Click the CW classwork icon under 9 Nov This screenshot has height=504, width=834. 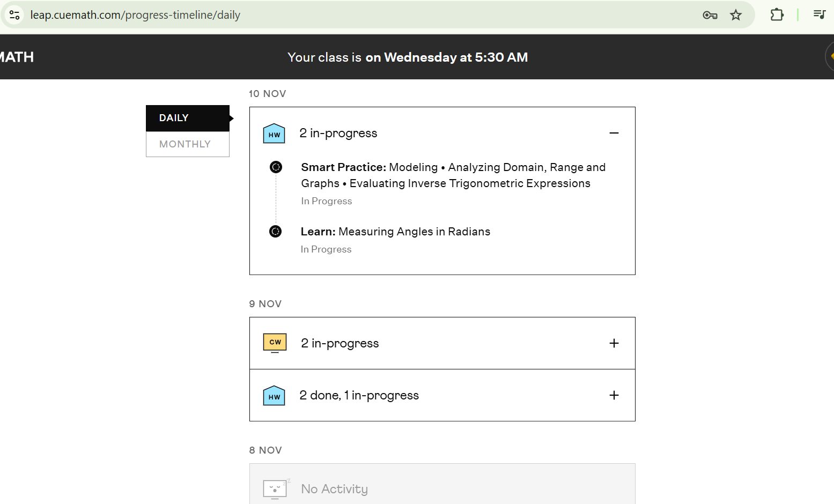click(275, 343)
